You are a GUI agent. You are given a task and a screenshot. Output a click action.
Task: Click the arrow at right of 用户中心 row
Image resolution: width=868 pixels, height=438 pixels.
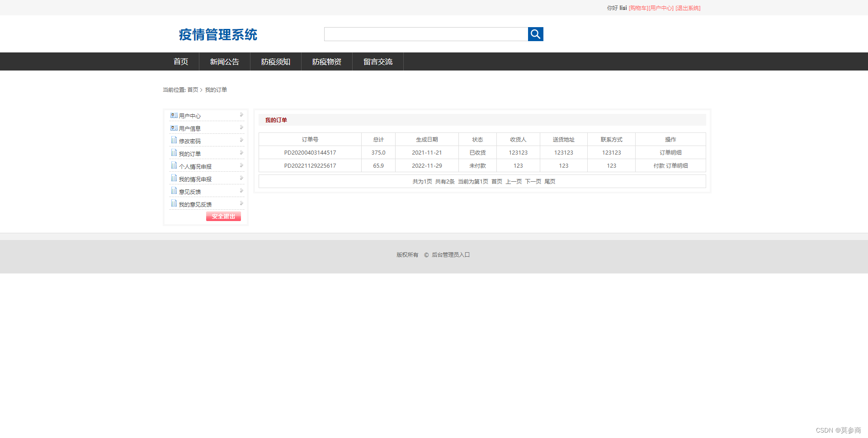pyautogui.click(x=241, y=115)
